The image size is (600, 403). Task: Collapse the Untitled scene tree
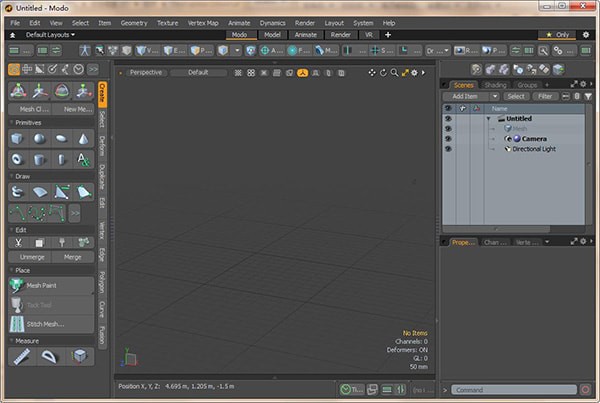pos(489,118)
